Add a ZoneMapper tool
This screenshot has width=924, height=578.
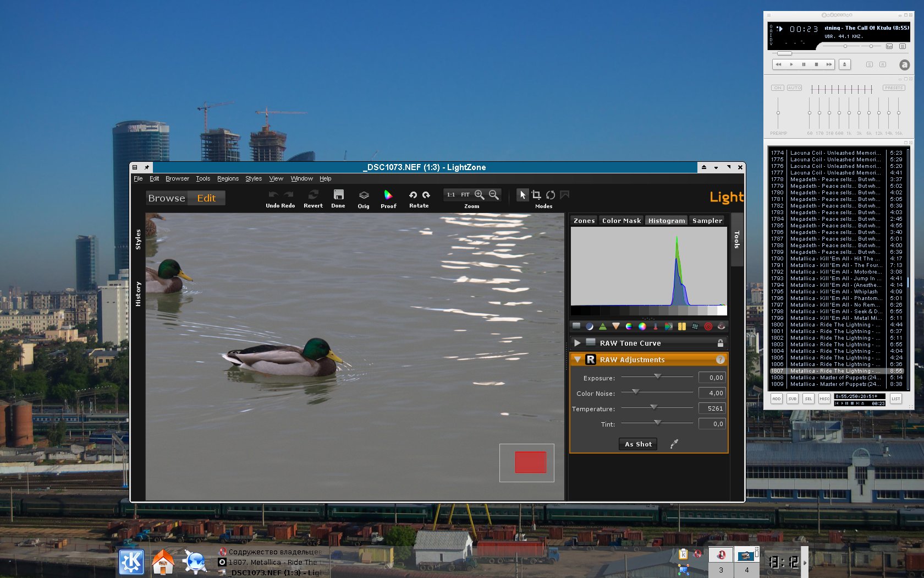click(576, 326)
